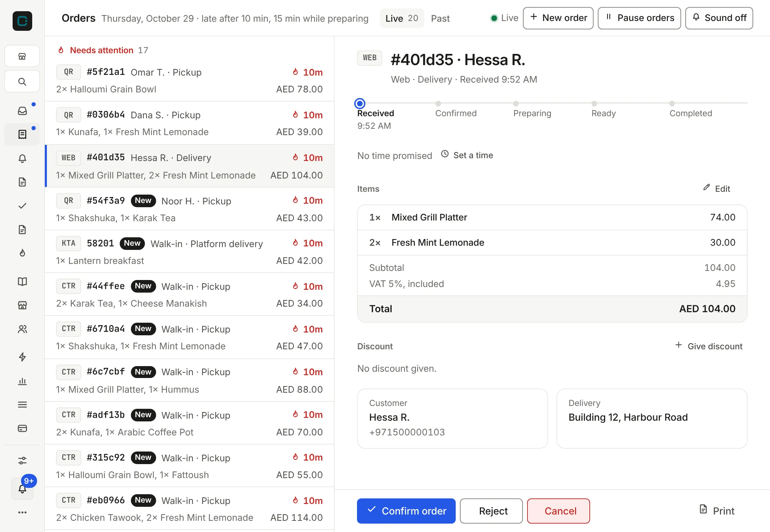Select order #adf13b Kunafa
Screen dimensions: 770x532
[189, 423]
